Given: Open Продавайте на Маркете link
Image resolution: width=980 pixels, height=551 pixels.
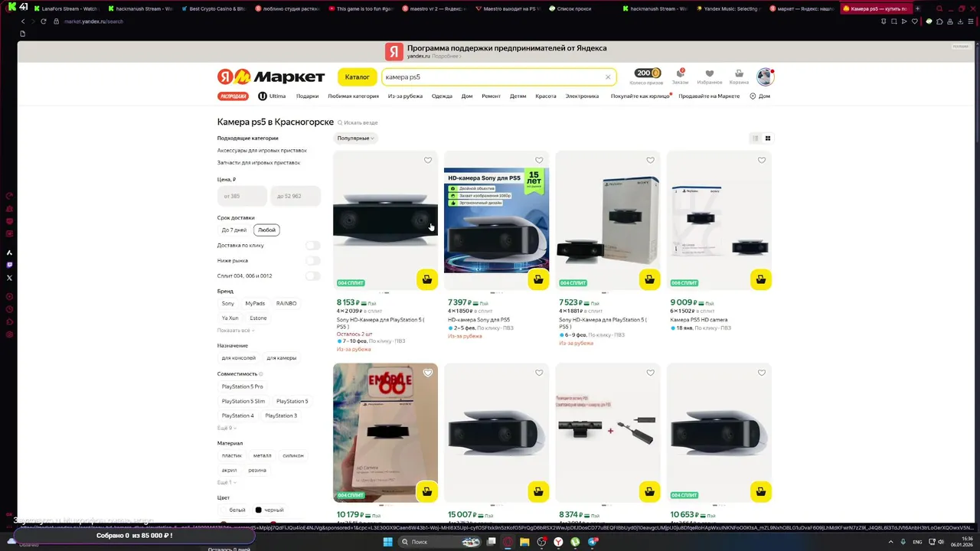Looking at the screenshot, I should click(709, 96).
